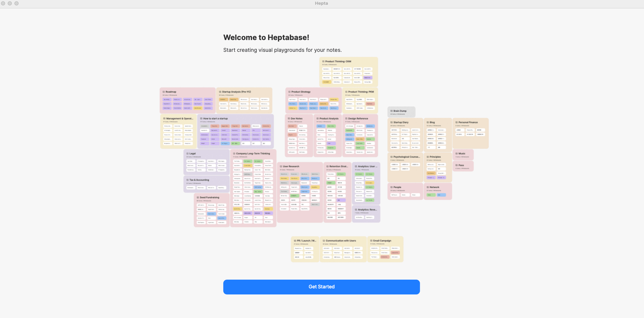Click the whiteboard icon beside User Research
The width and height of the screenshot is (644, 318).
(x=280, y=166)
